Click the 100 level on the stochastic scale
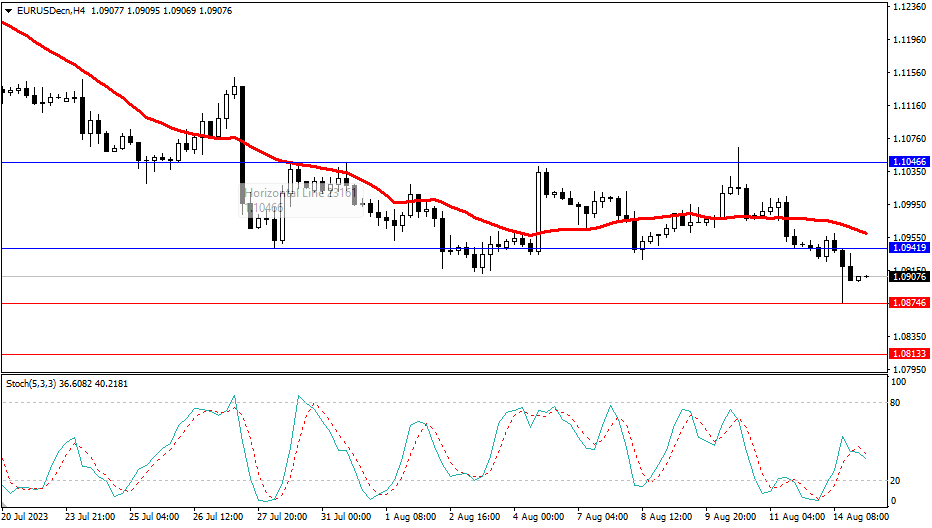The height and width of the screenshot is (528, 932). tap(899, 382)
